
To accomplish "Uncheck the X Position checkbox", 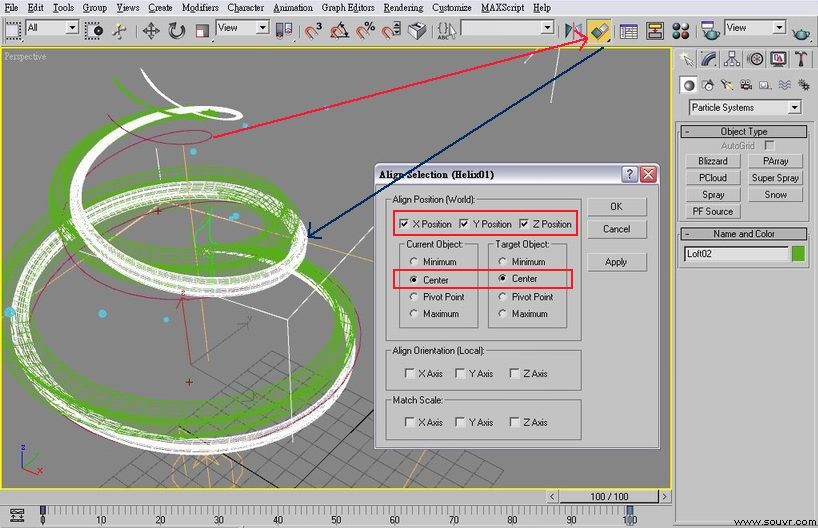I will 404,224.
